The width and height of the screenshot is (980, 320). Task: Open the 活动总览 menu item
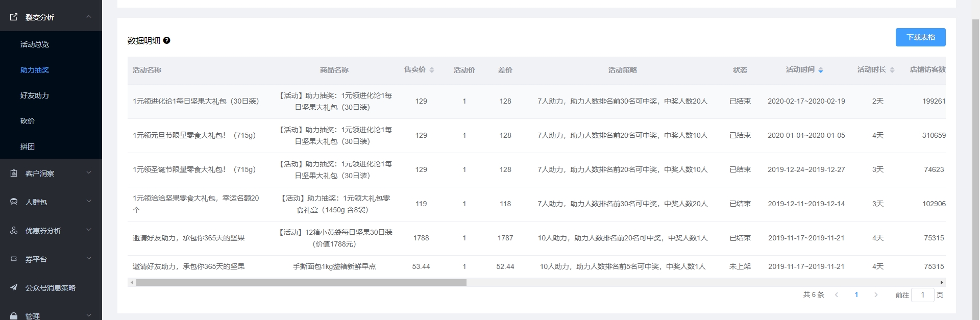[x=35, y=44]
